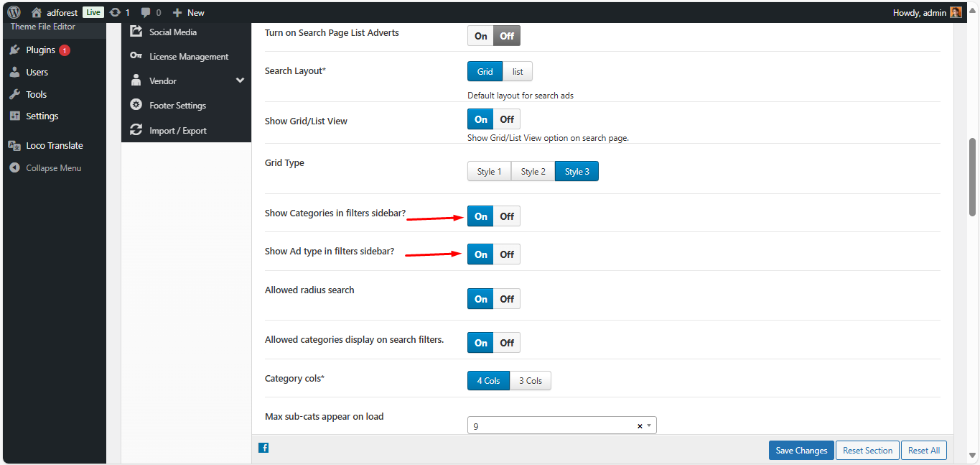Expand the Vendor submenu chevron
Viewport: 980px width, 465px height.
click(x=240, y=80)
